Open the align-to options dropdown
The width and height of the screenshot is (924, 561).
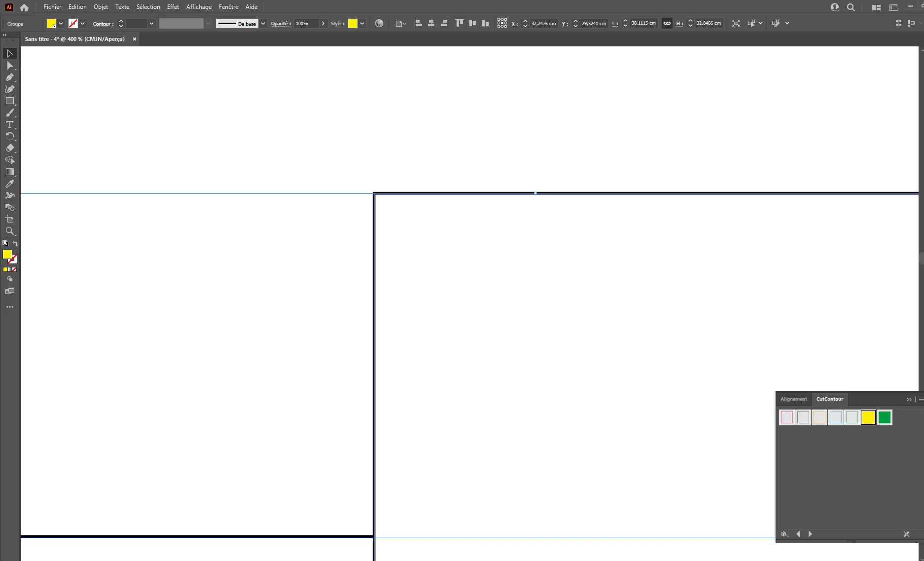[400, 23]
